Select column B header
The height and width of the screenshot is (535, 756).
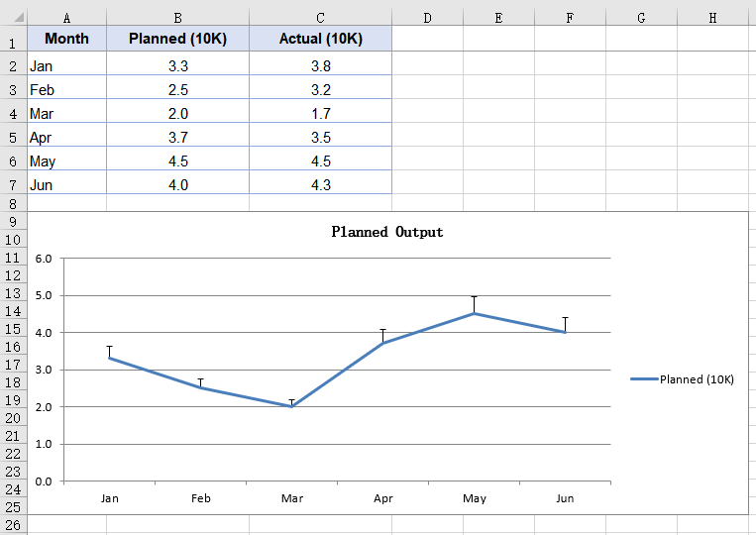click(178, 18)
